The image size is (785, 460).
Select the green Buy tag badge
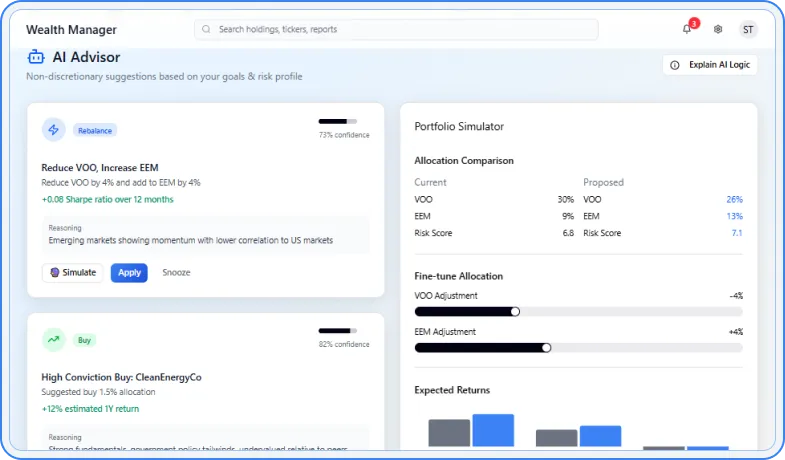point(85,340)
